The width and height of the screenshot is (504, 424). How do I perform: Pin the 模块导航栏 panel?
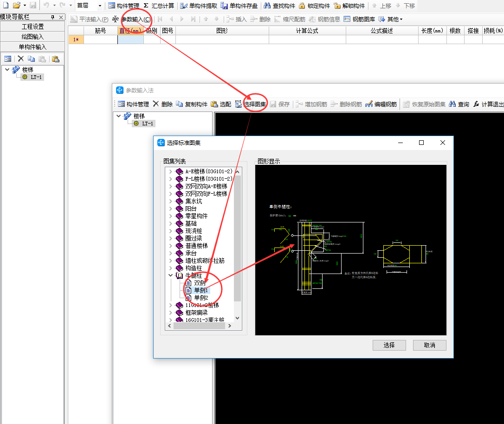click(x=53, y=17)
